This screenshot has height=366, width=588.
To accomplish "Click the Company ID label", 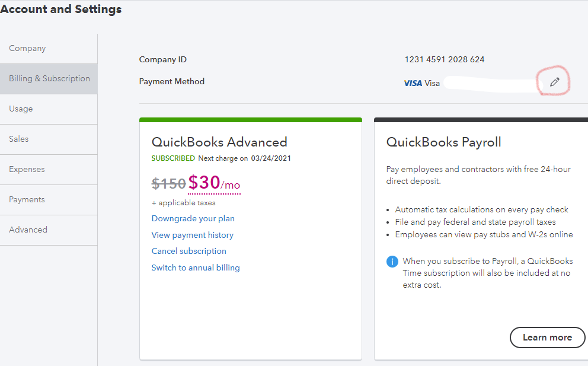I will coord(163,60).
